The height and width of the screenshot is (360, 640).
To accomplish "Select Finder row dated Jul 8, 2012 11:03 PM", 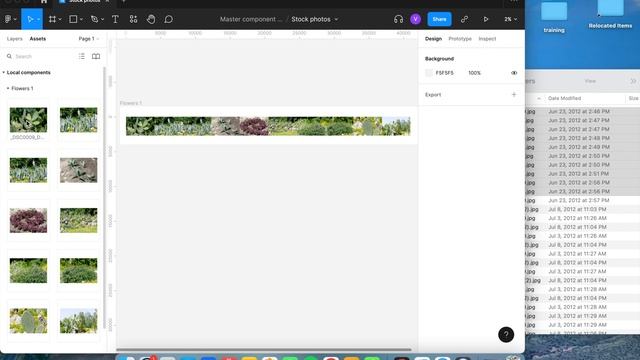I will click(x=582, y=209).
